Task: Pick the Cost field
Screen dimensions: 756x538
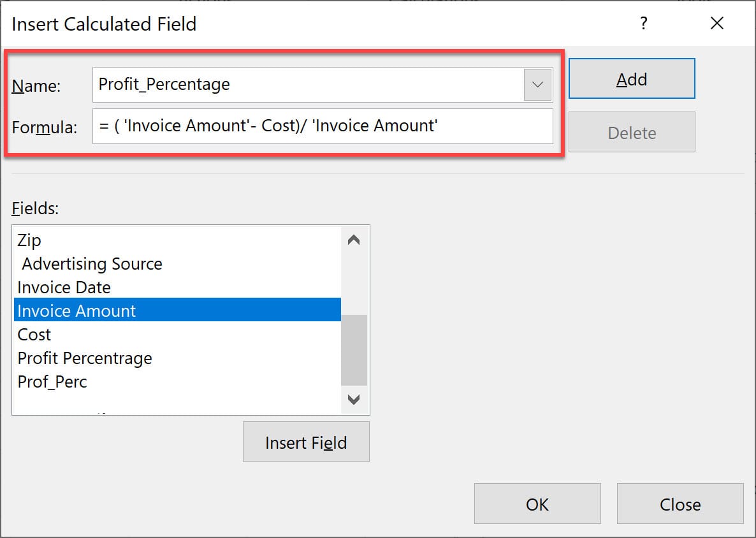Action: click(x=34, y=335)
